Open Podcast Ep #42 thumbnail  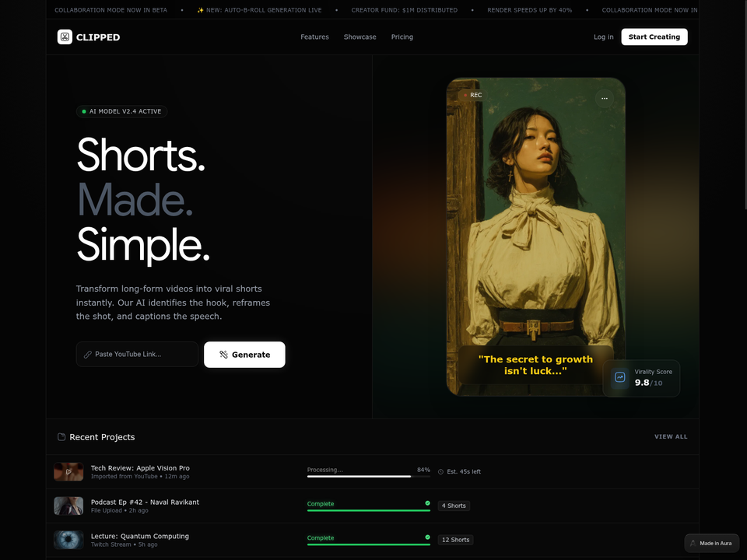[68, 506]
